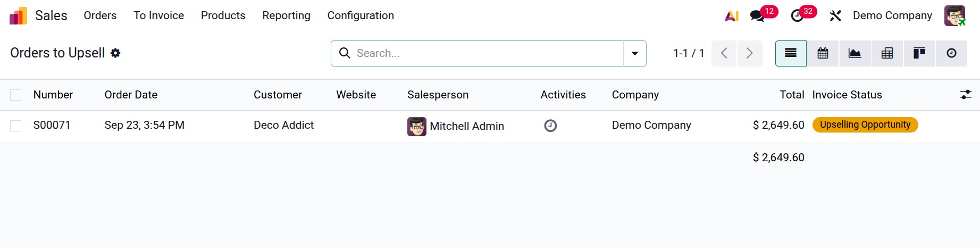The height and width of the screenshot is (248, 980).
Task: Switch to activity view
Action: 951,53
